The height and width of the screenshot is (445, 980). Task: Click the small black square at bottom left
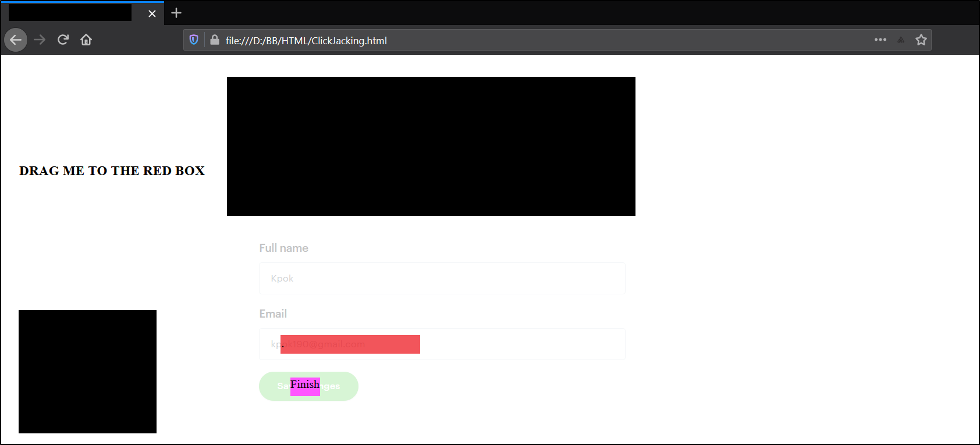(x=87, y=372)
